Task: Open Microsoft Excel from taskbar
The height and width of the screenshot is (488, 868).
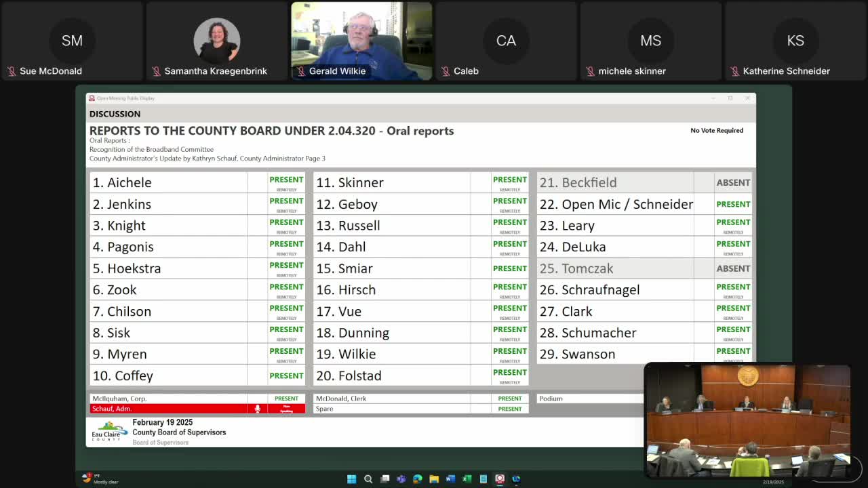Action: point(467,479)
